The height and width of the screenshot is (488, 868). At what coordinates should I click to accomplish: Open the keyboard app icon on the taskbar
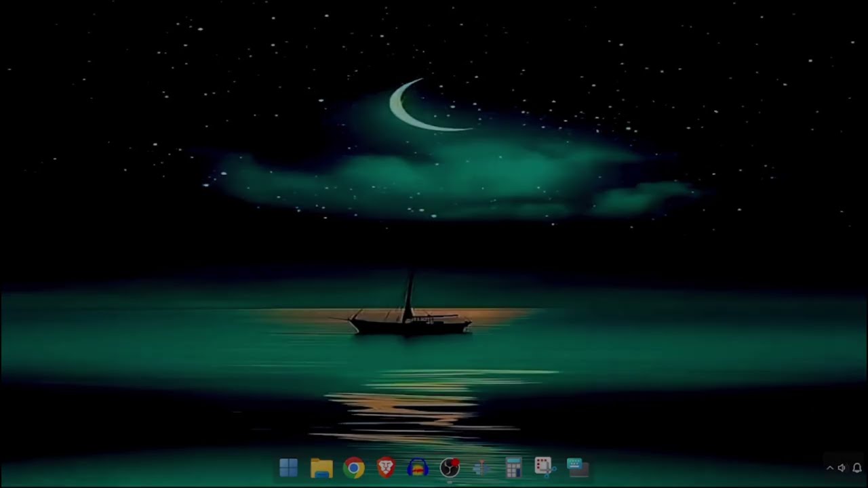coord(577,467)
